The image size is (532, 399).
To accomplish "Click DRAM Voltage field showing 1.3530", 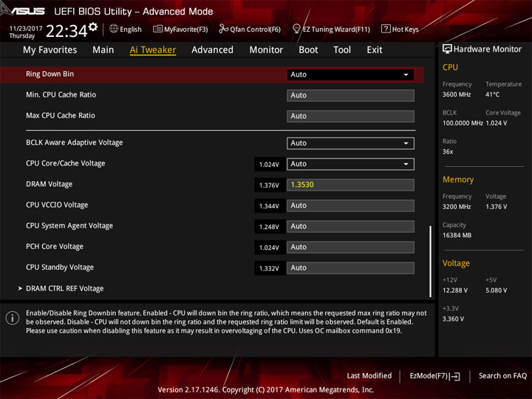I will coord(350,185).
